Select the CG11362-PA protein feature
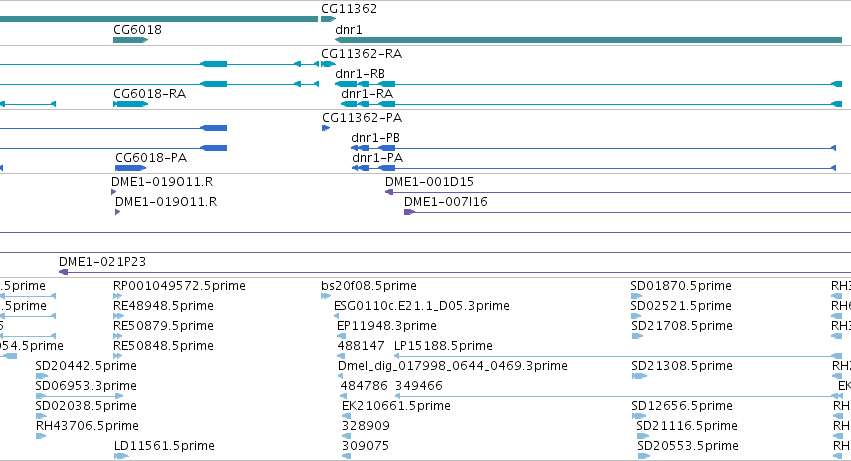Screen dimensions: 851x461 click(326, 128)
